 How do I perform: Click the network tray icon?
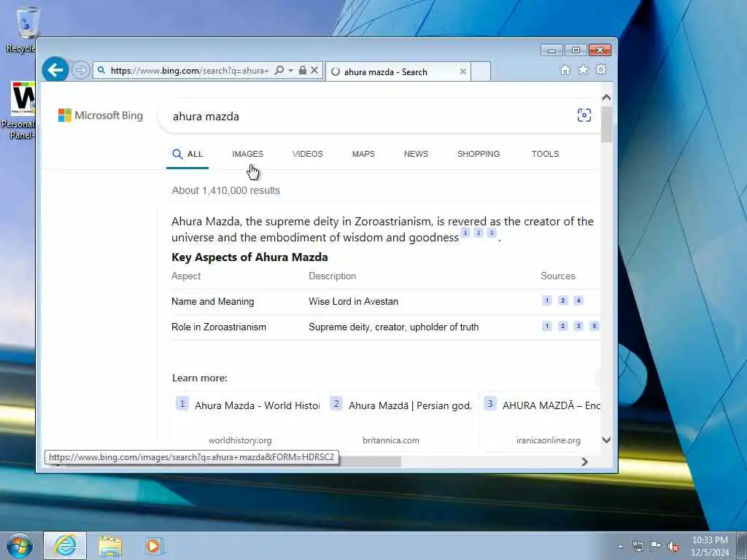(x=638, y=546)
